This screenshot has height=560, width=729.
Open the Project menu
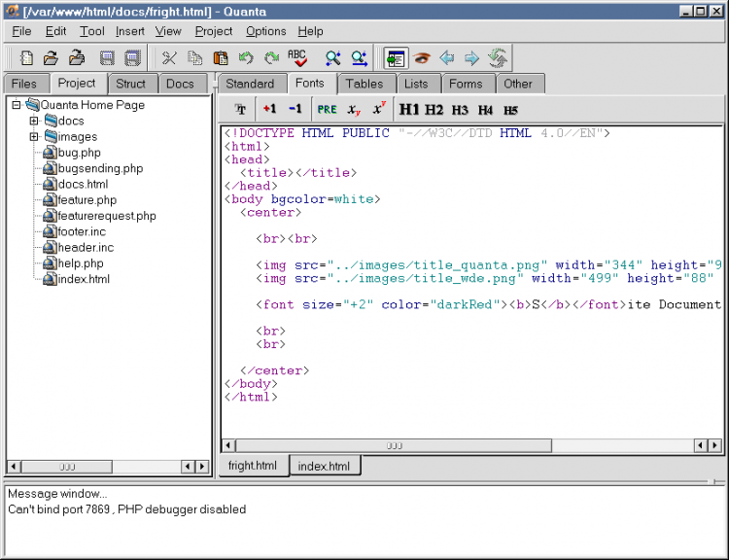(214, 31)
